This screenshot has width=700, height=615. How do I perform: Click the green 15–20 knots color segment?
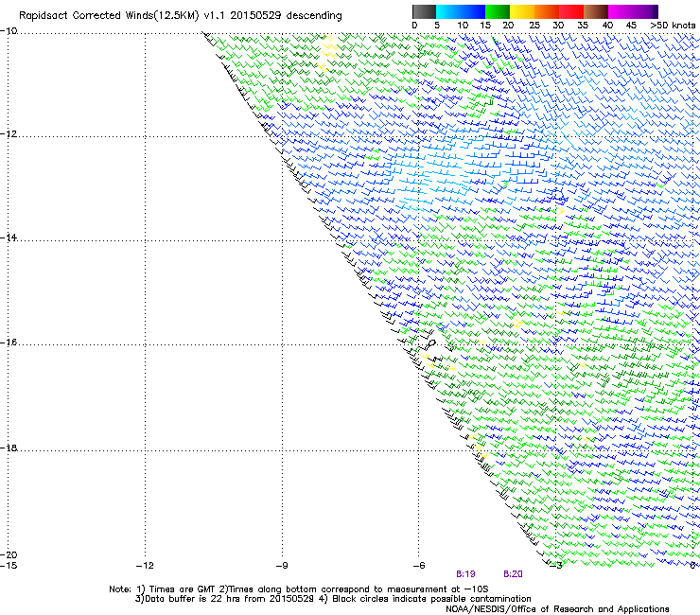(x=498, y=11)
